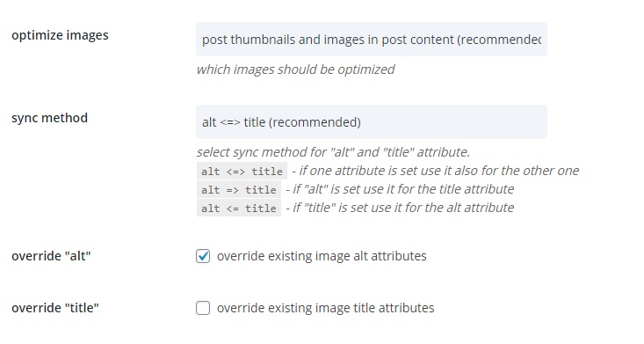
Task: Click 'if "title" is set' explanation text
Action: tap(400, 208)
